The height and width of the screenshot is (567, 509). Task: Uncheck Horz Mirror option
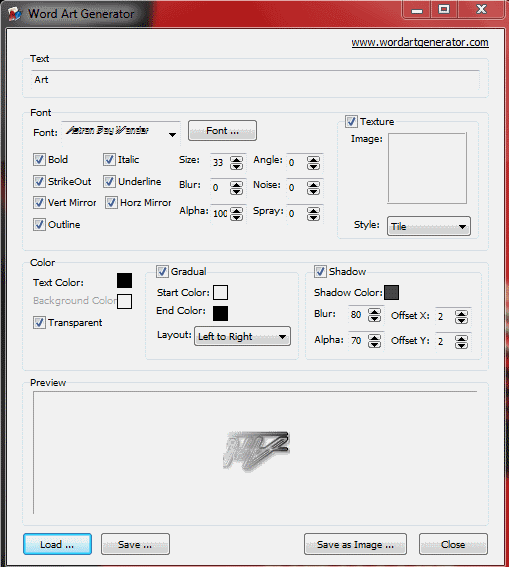[111, 202]
